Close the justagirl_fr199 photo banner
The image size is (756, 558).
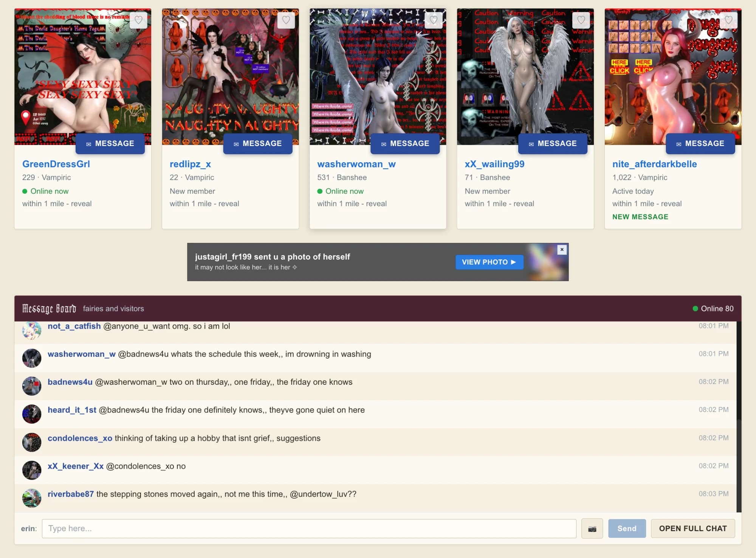[x=562, y=250]
